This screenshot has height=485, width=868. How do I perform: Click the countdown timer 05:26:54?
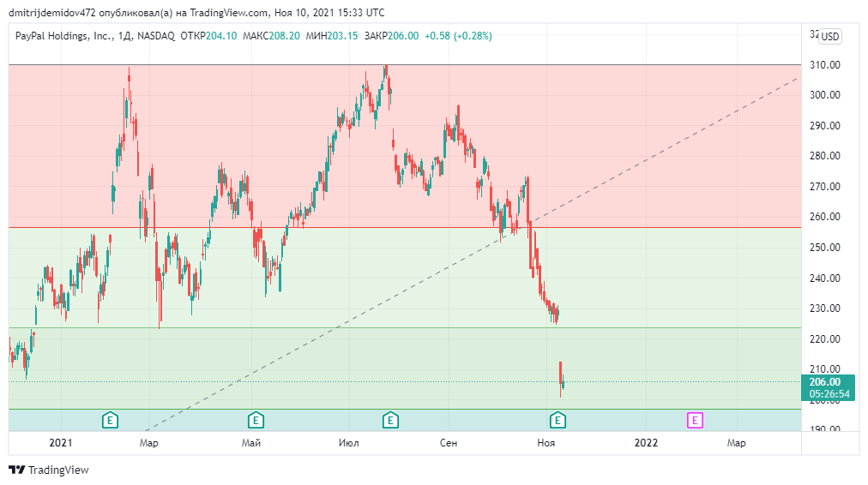(x=829, y=394)
